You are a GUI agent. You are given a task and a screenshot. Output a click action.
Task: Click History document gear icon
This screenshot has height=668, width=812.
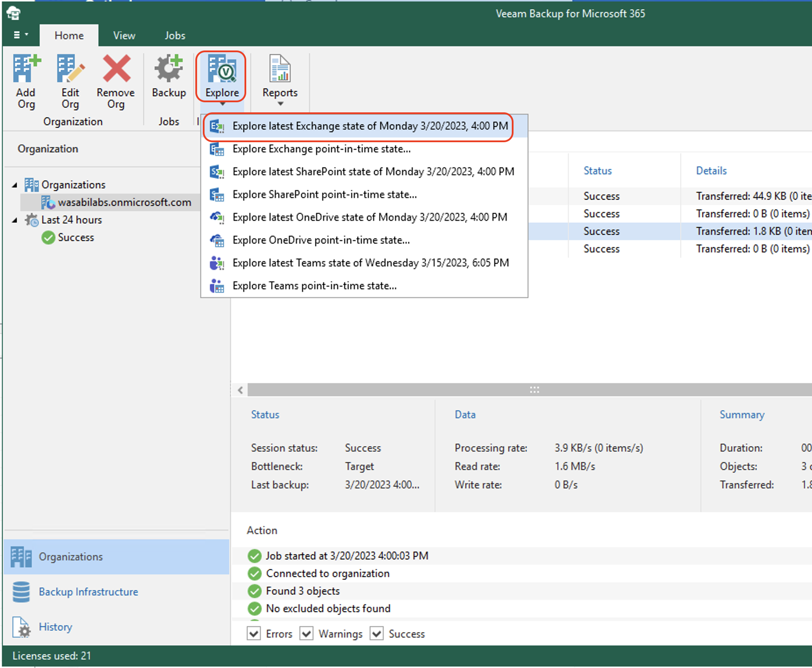click(x=21, y=627)
